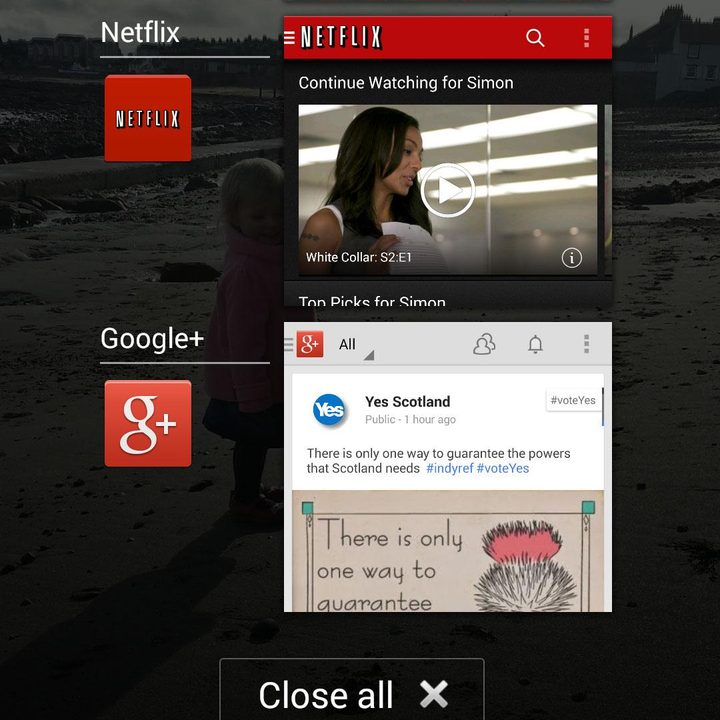Open Yes Scotland profile avatar

[x=329, y=409]
